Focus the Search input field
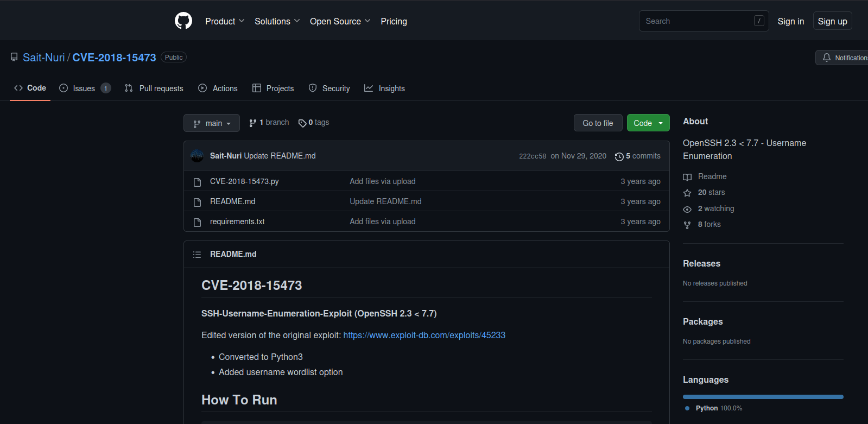Viewport: 868px width, 424px height. pos(704,21)
